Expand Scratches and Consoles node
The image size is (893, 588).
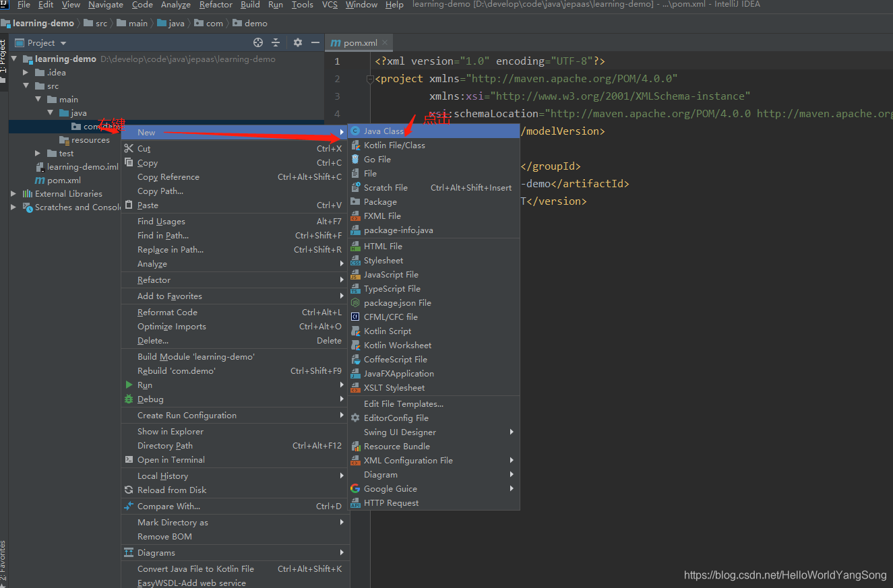click(13, 207)
